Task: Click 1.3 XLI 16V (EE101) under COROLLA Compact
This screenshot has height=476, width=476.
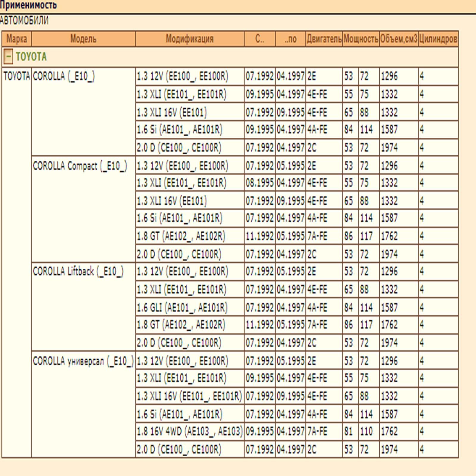Action: [x=190, y=201]
